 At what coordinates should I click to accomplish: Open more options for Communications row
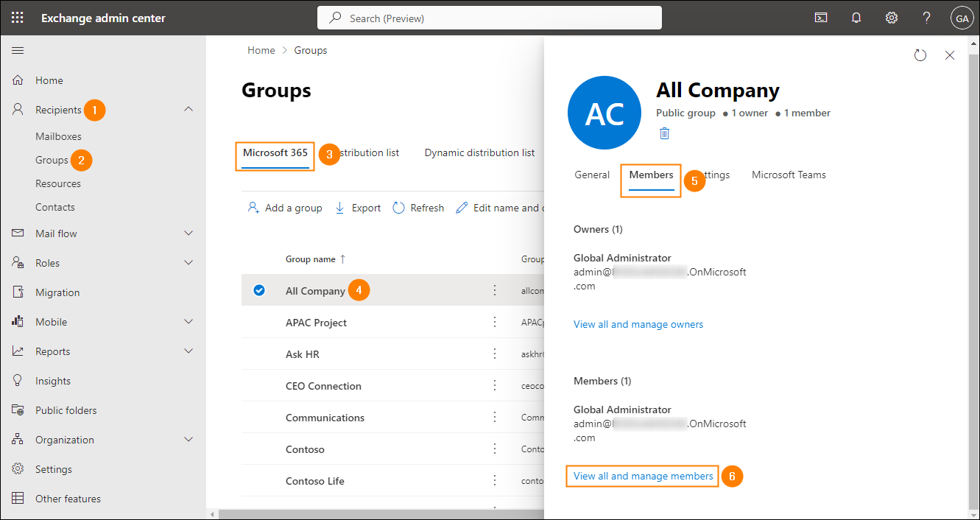[495, 418]
